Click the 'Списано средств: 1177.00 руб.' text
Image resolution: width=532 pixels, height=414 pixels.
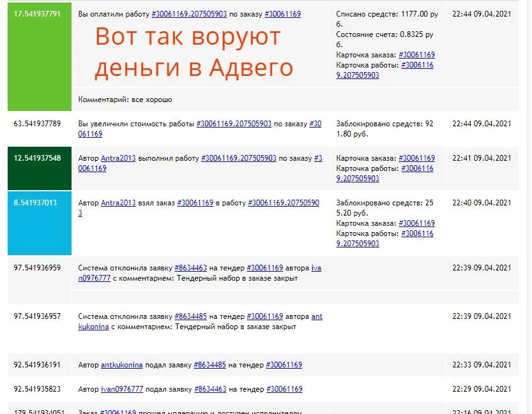tap(387, 19)
